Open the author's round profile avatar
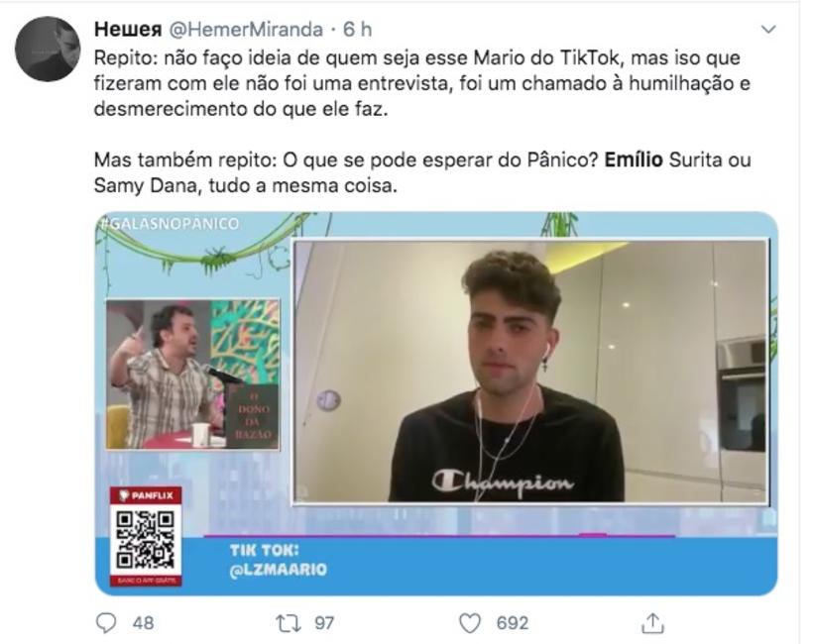815x644 pixels. pos(48,49)
